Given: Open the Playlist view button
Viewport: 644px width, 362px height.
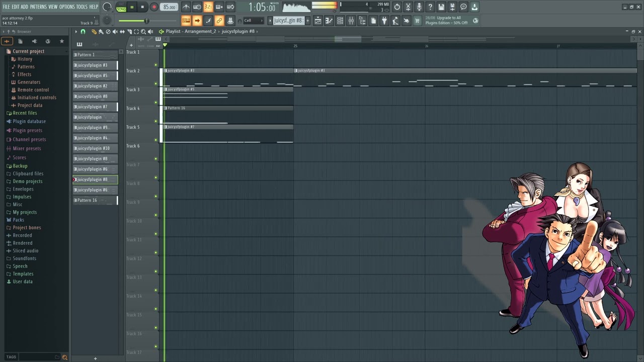Looking at the screenshot, I should click(318, 21).
